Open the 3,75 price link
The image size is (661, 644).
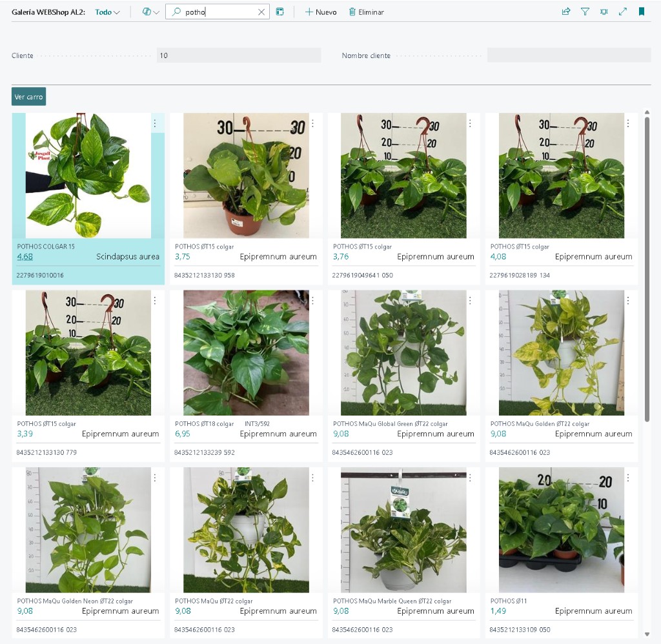(x=183, y=257)
